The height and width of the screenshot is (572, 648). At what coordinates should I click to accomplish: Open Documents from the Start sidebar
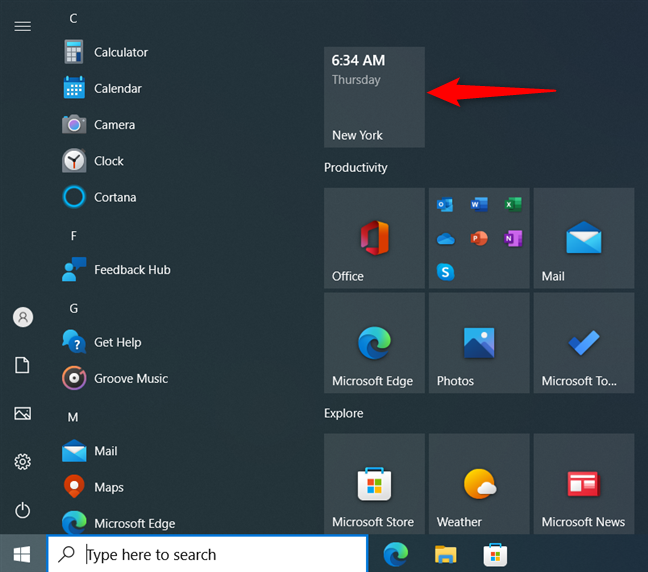pos(22,365)
